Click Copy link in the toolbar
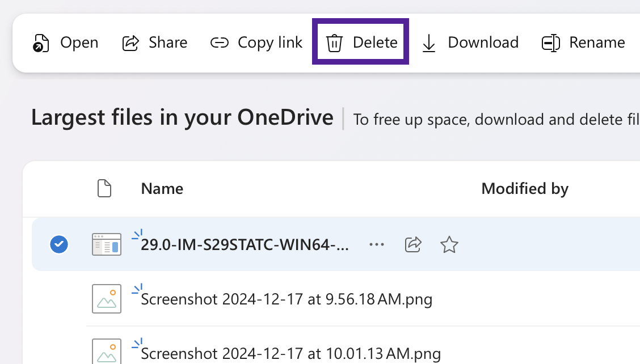 point(256,43)
